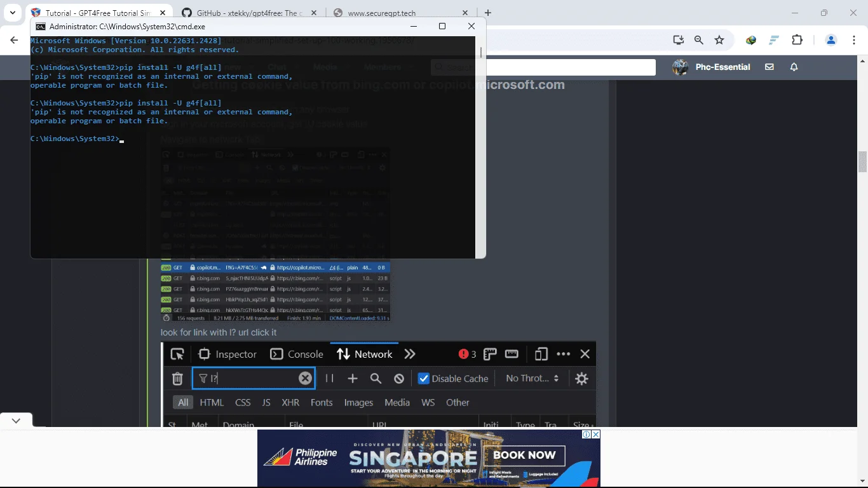
Task: Minimize the cmd.exe window
Action: coord(414,26)
